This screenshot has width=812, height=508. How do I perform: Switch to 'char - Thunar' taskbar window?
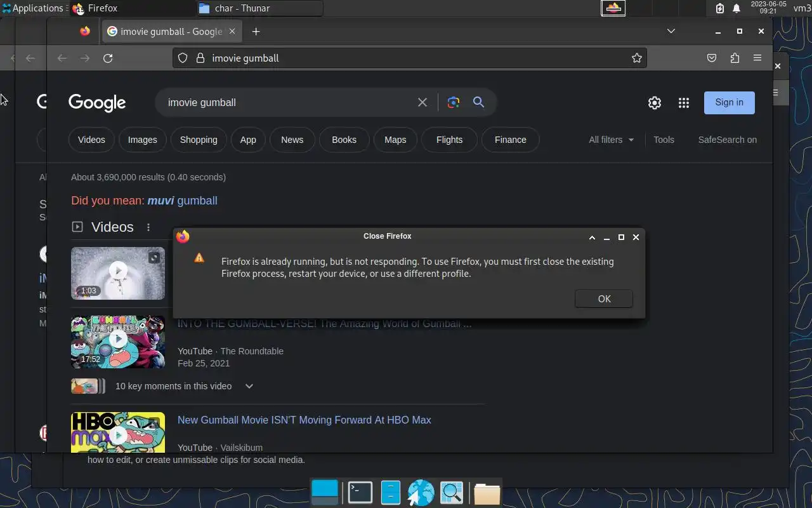tap(260, 8)
